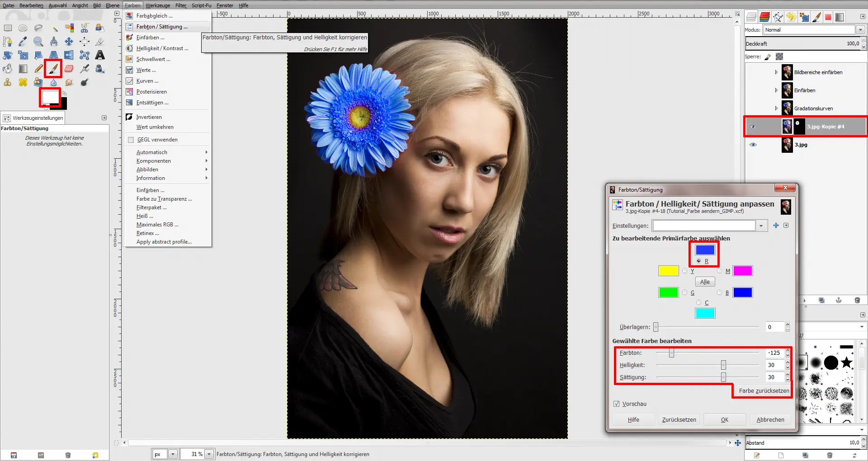Open the Script-Fu menu
This screenshot has height=461, width=868.
[201, 5]
